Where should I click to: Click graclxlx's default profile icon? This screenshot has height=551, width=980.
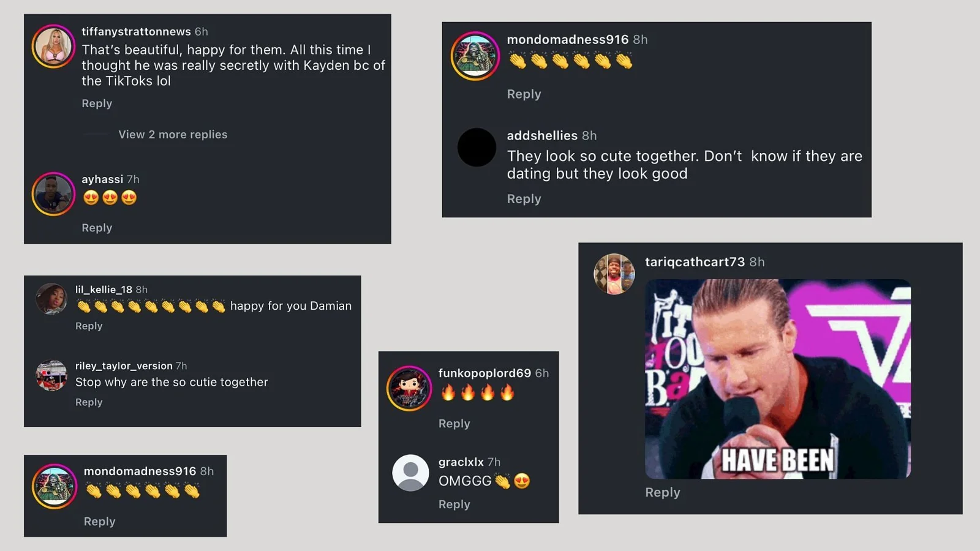tap(410, 473)
